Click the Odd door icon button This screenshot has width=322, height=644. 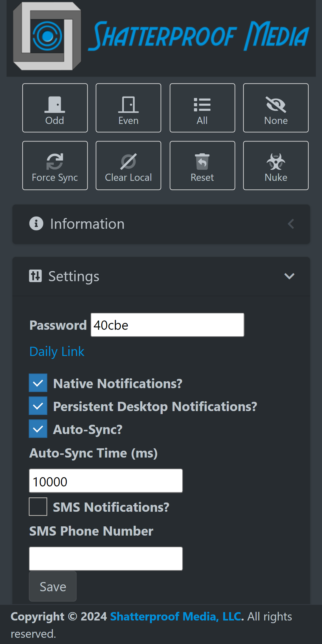55,105
